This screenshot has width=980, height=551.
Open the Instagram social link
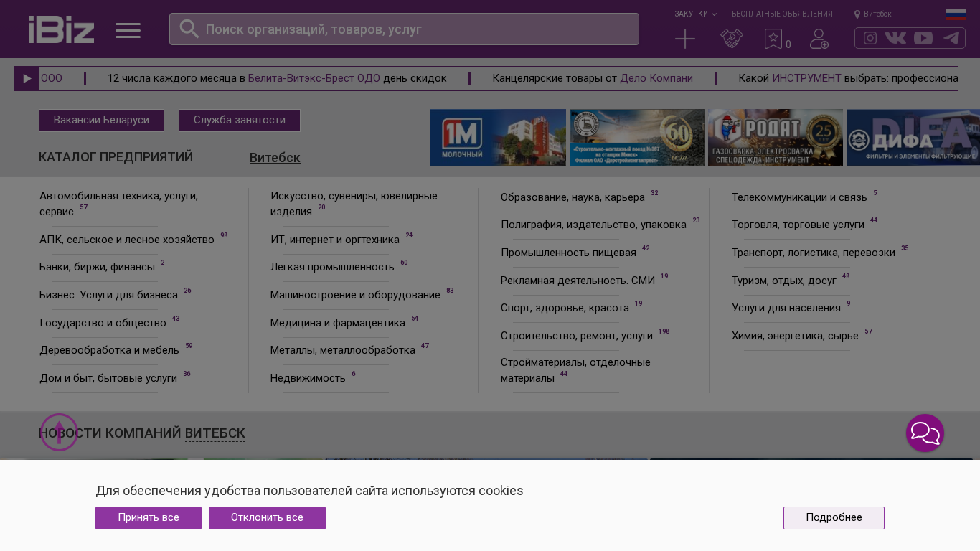coord(870,38)
